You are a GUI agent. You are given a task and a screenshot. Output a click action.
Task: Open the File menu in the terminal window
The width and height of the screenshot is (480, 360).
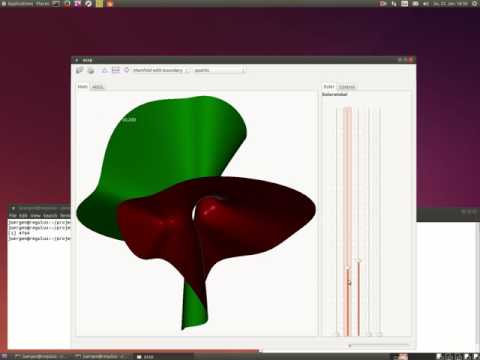pos(13,216)
